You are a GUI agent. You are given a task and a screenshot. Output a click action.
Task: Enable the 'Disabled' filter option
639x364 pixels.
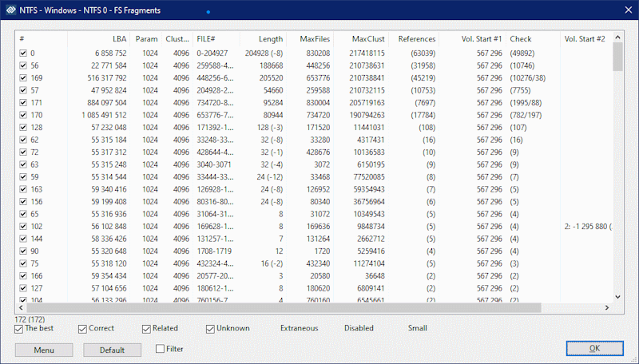tap(359, 328)
